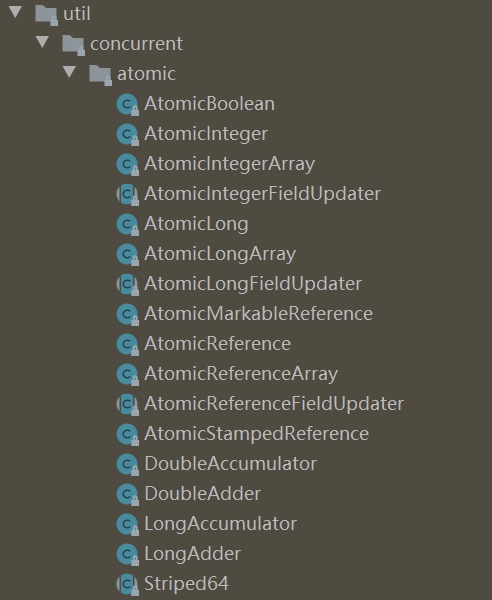
Task: Click the util folder icon
Action: click(46, 15)
